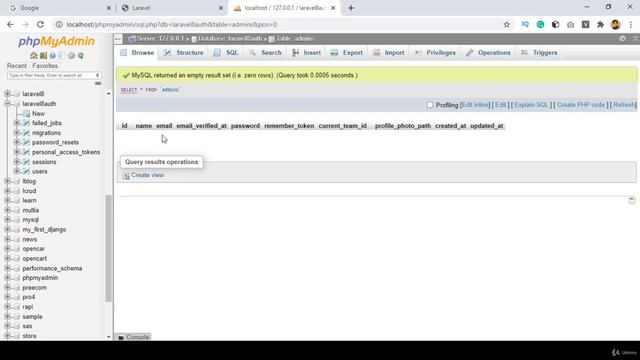Open the Console bar at the bottom
The width and height of the screenshot is (640, 360).
[134, 337]
